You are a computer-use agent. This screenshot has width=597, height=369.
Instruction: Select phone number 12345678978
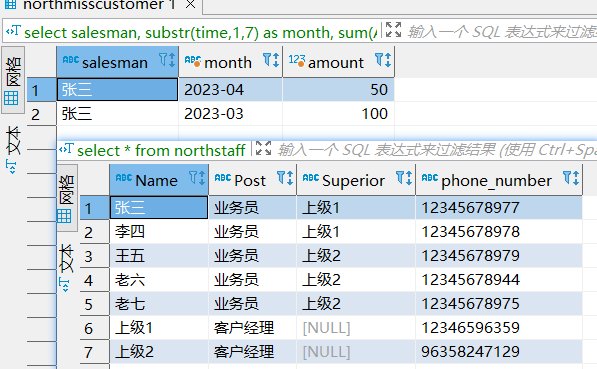(499, 232)
